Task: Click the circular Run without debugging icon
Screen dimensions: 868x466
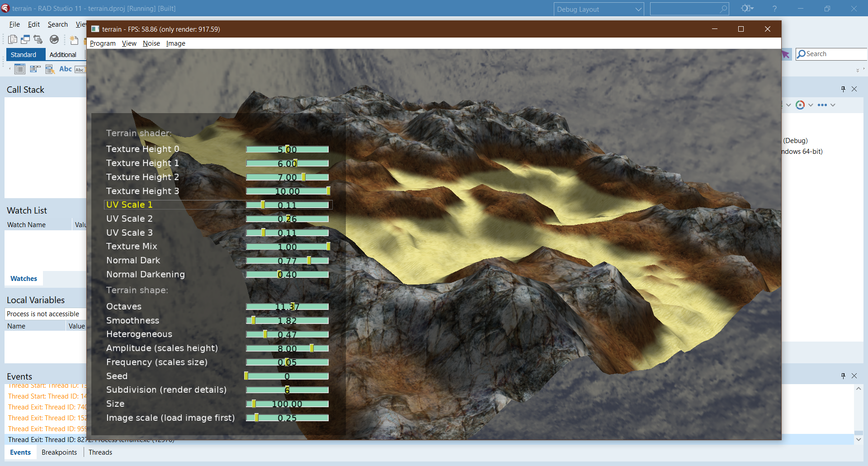Action: [54, 39]
